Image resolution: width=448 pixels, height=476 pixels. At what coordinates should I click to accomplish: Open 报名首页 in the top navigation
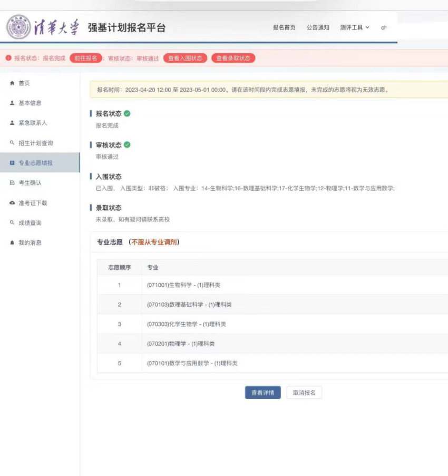coord(284,27)
